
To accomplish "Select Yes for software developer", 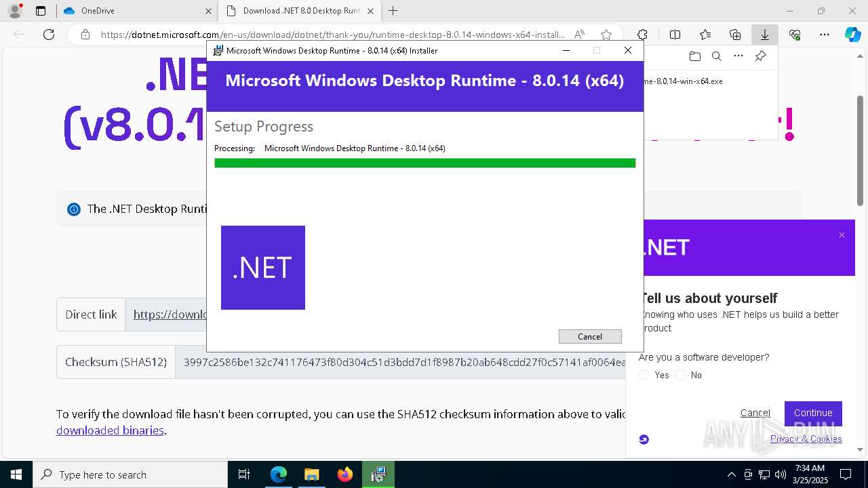I will click(644, 375).
